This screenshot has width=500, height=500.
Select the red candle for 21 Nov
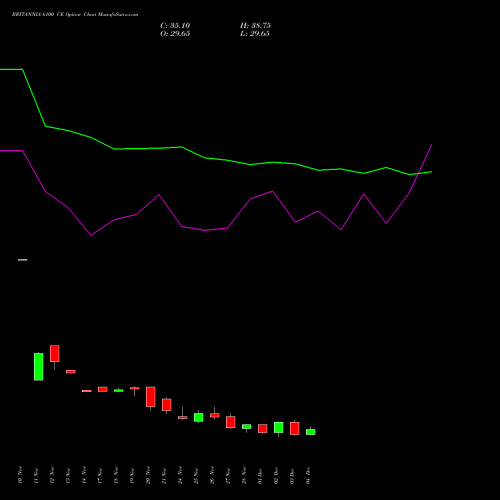(167, 405)
